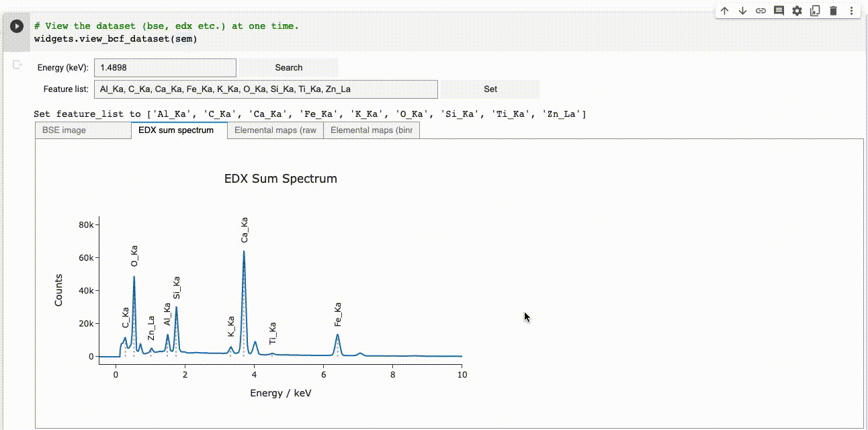868x430 pixels.
Task: Copy the link to this cell
Action: 761,11
